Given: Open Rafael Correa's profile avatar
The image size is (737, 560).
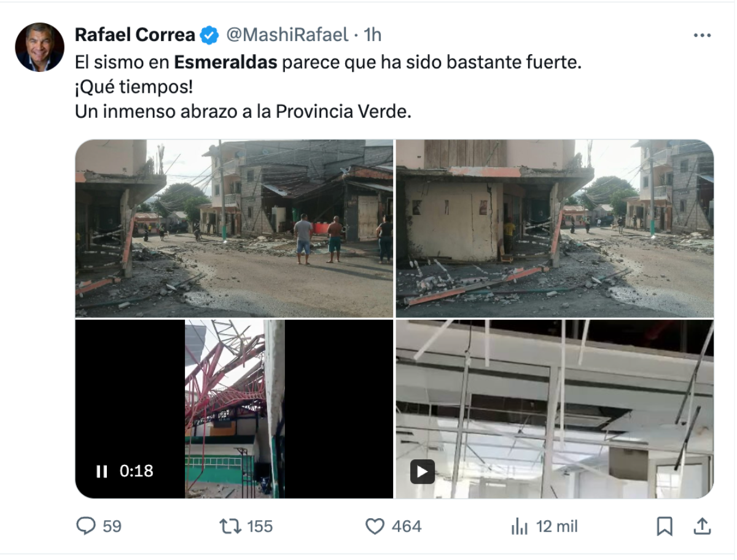Looking at the screenshot, I should [40, 47].
